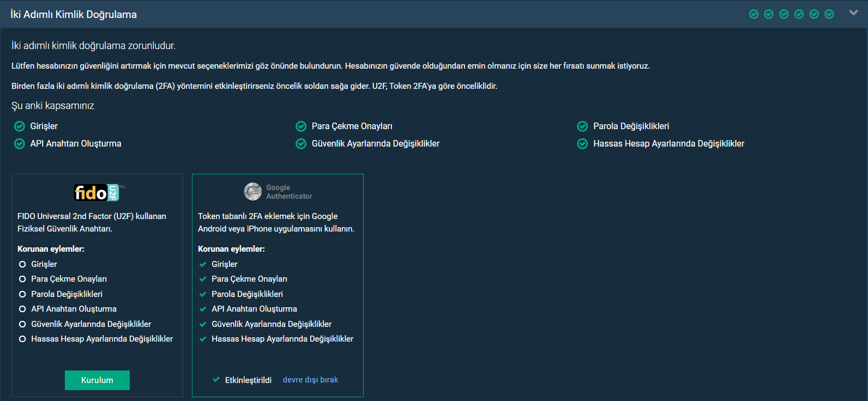868x401 pixels.
Task: Click the FIDO U2F logo
Action: tap(99, 192)
